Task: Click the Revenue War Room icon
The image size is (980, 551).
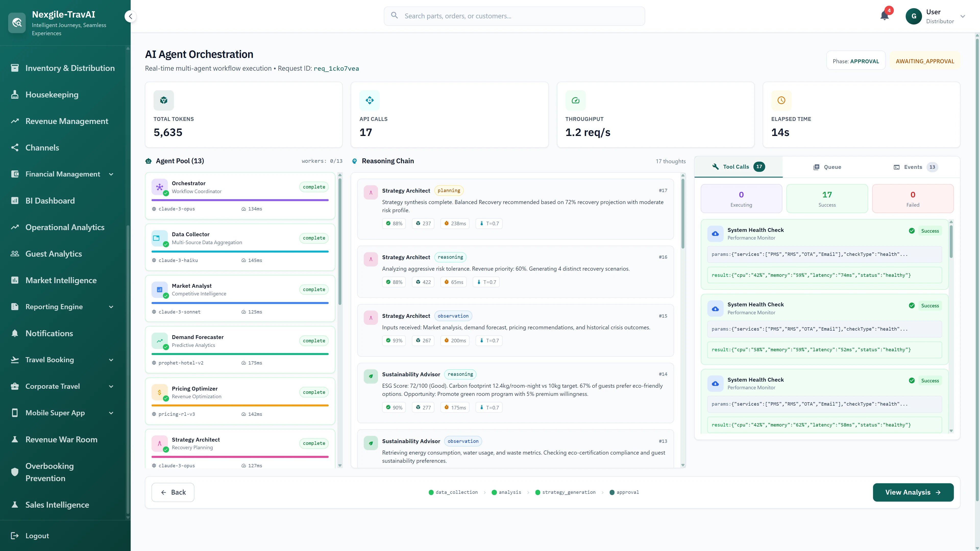Action: coord(15,439)
